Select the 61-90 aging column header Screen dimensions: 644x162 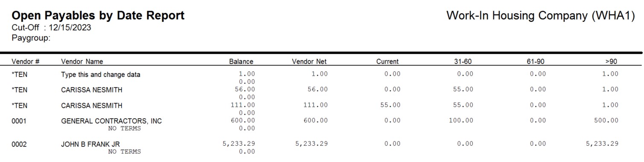coord(536,62)
